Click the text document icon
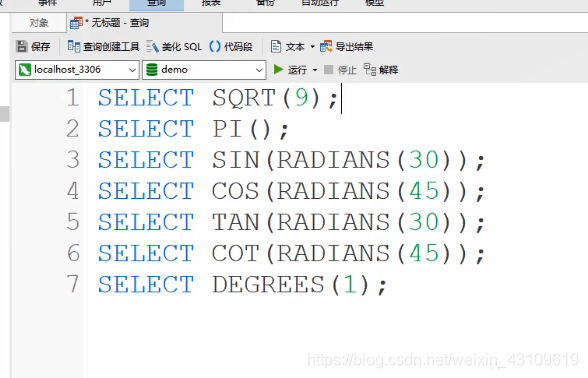The image size is (588, 378). pos(276,46)
